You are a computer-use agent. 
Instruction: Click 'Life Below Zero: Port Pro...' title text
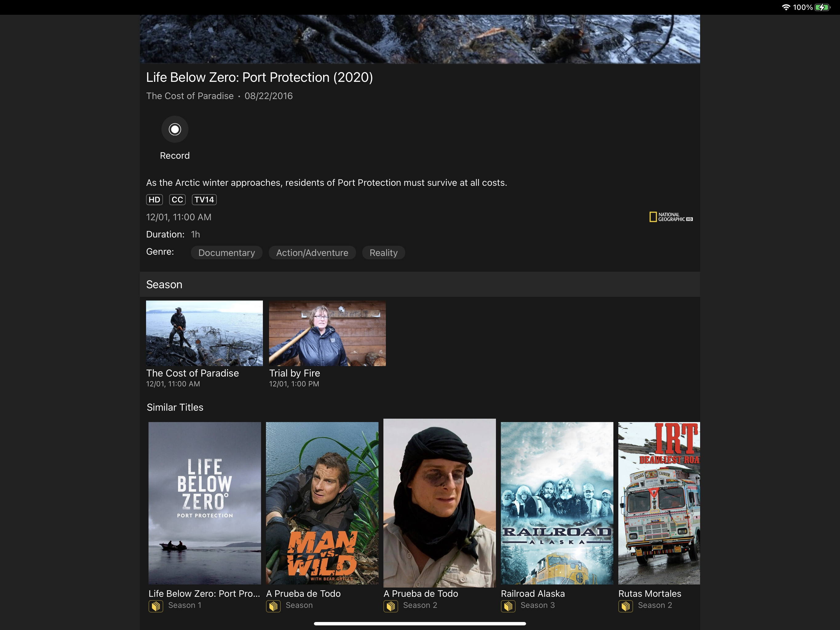(204, 593)
